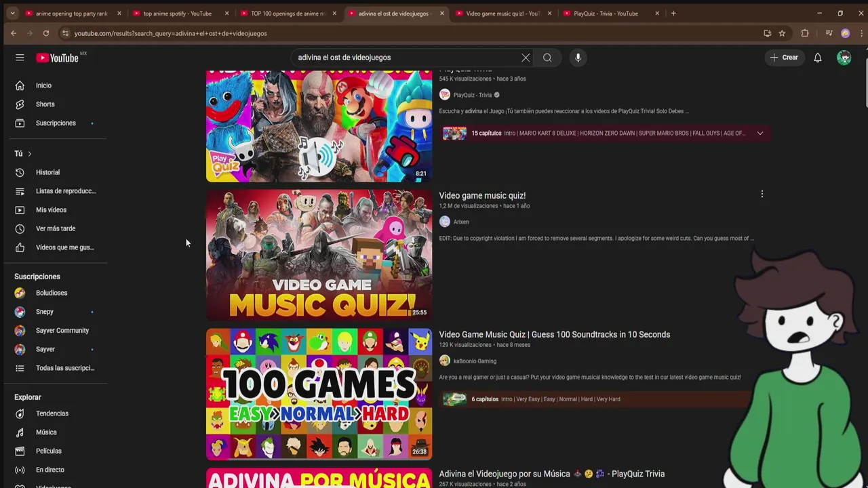Open 'Adivina el Videojuego por su Música' title

pos(551,474)
